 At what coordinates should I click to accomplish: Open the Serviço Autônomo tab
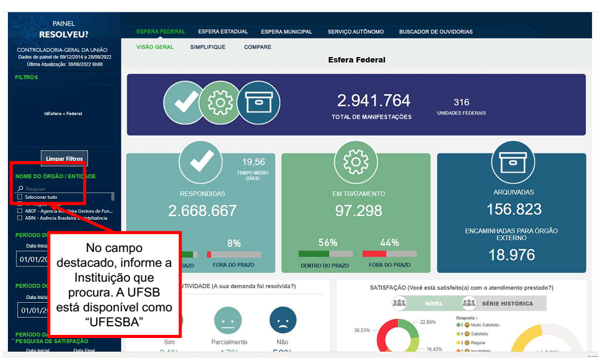(356, 32)
